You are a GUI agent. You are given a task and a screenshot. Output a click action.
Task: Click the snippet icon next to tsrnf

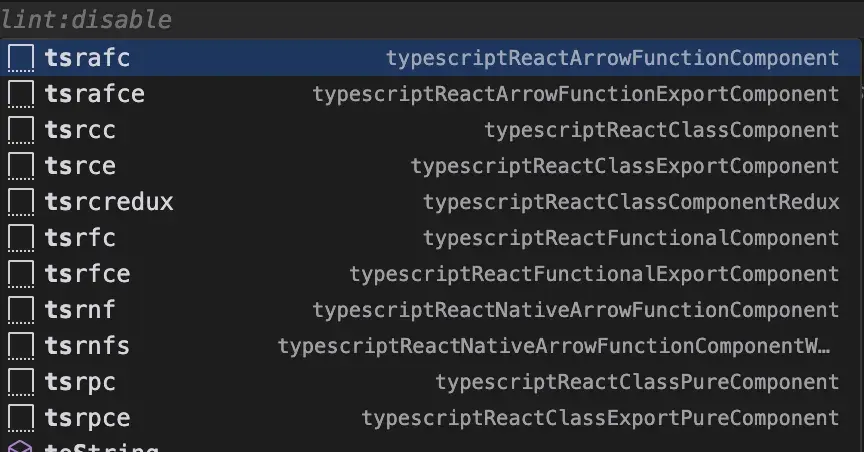(x=20, y=310)
